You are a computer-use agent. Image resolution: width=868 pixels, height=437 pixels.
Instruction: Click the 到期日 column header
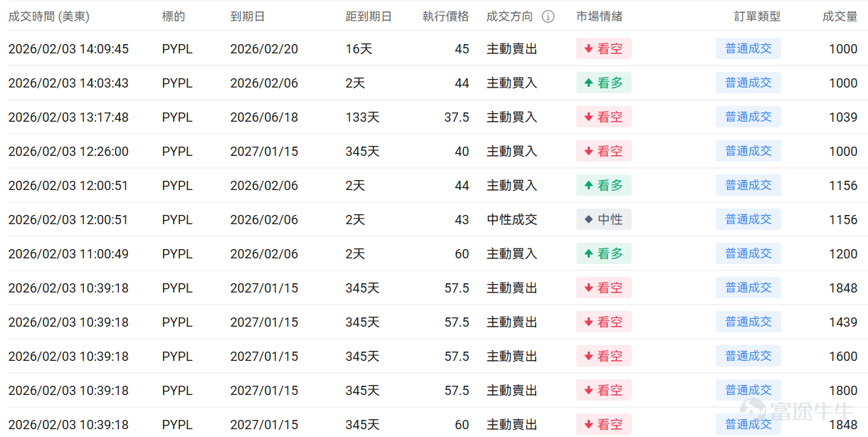tap(248, 16)
